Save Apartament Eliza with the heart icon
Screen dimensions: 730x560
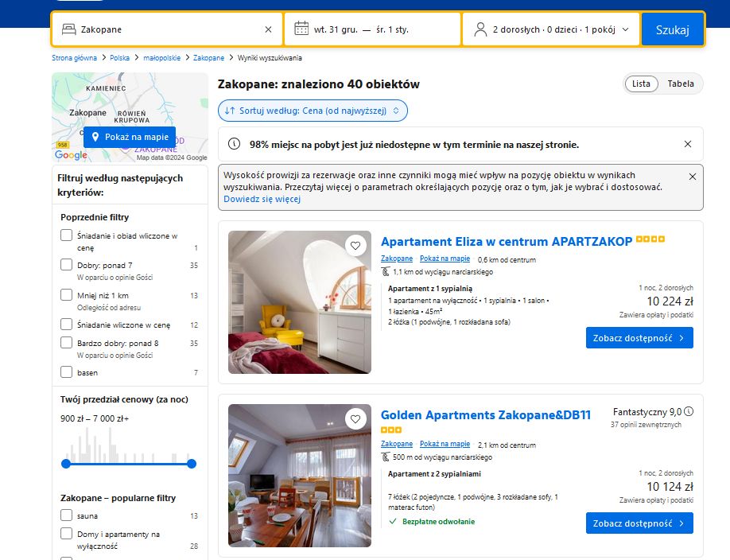[355, 246]
